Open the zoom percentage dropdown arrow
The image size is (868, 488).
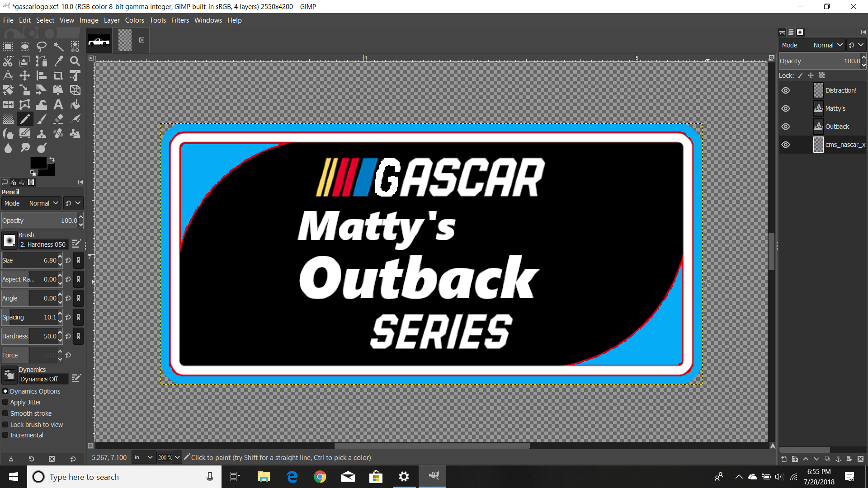point(177,458)
